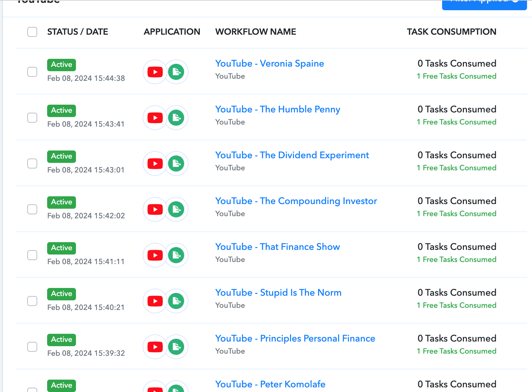Open the YouTube - That Finance Show workflow
The image size is (532, 392).
tap(277, 247)
